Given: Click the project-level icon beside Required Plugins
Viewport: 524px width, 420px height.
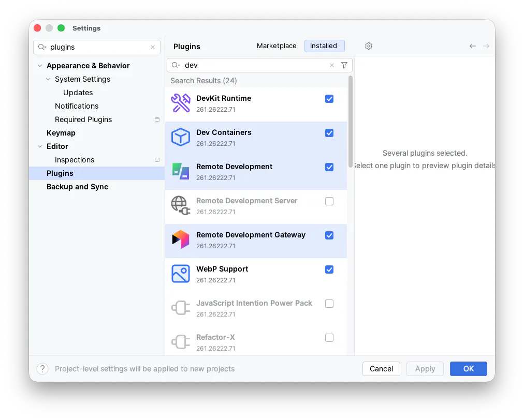Looking at the screenshot, I should [x=157, y=119].
